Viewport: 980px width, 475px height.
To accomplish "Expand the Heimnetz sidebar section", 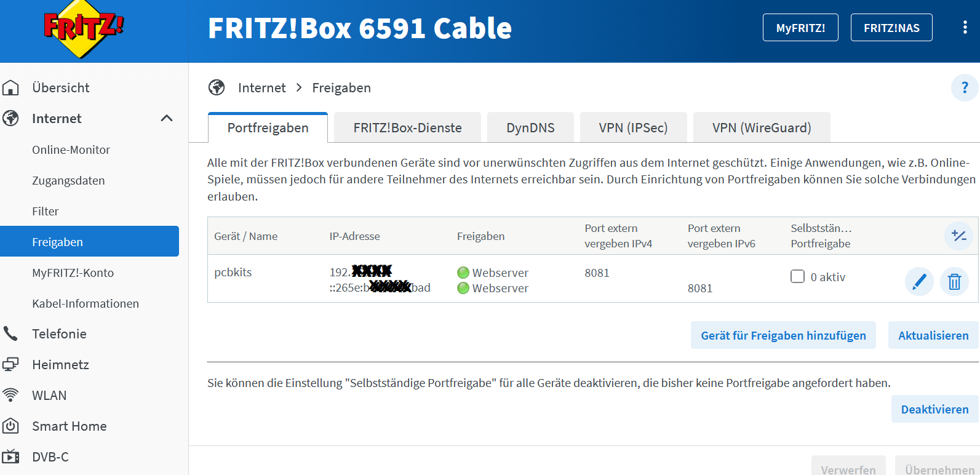I will (60, 365).
